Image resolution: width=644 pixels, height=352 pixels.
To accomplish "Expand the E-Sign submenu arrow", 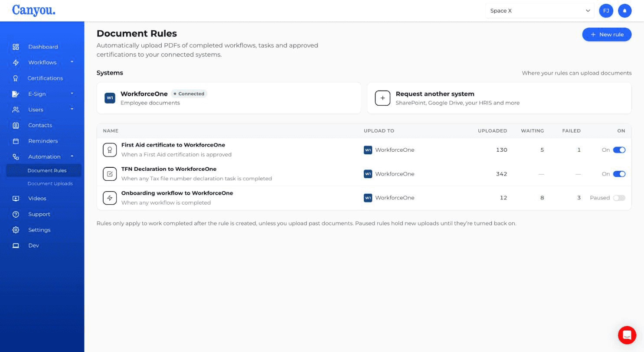I will coord(72,93).
